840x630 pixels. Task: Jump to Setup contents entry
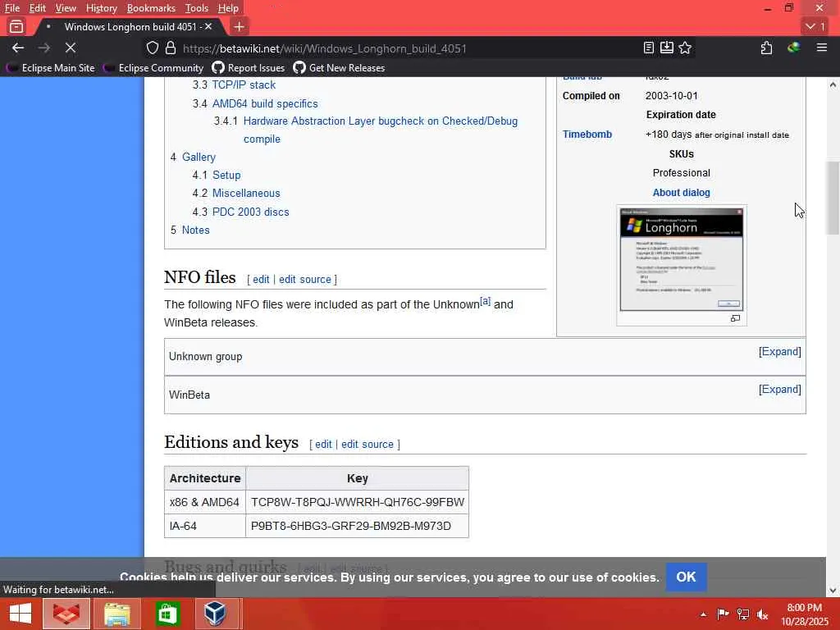(226, 176)
